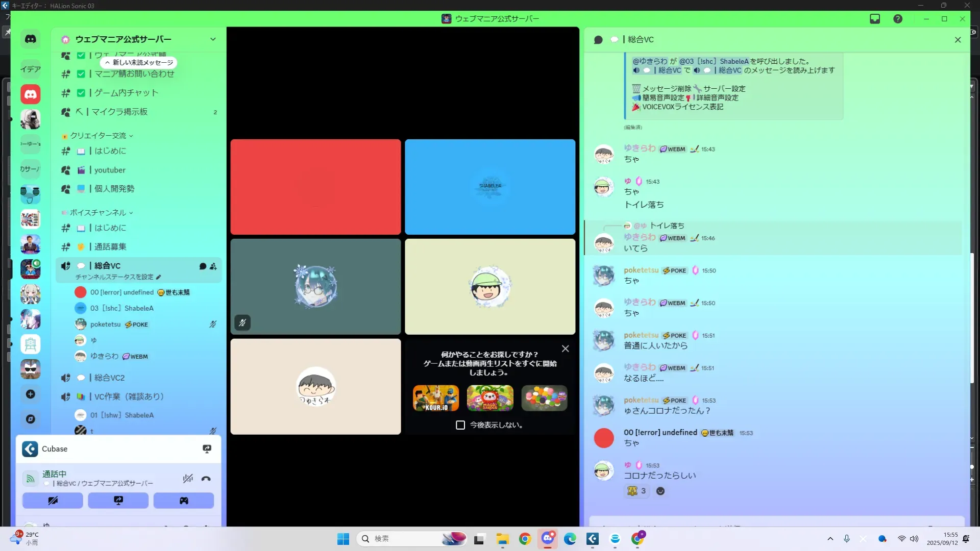Open inbox icon in title bar
980x551 pixels.
pos(875,19)
